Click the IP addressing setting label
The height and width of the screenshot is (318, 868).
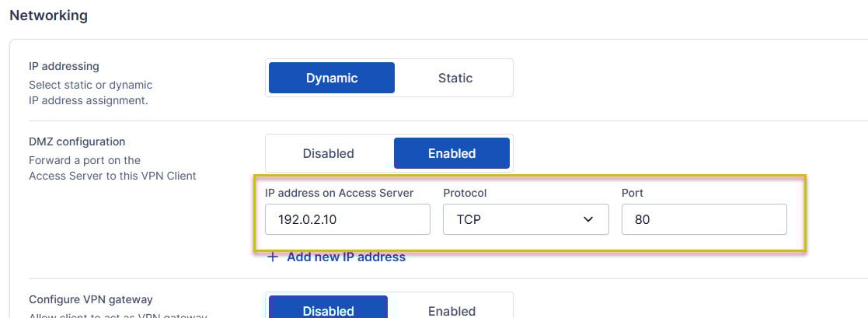(x=64, y=67)
